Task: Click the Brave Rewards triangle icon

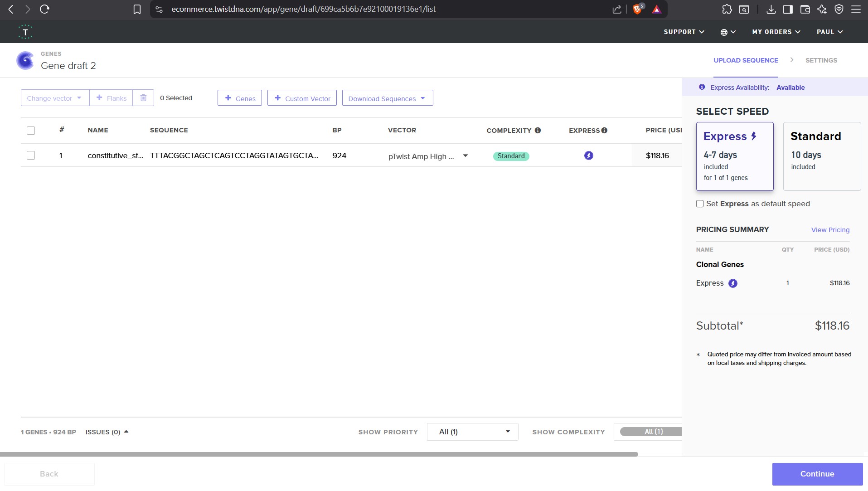Action: point(657,9)
